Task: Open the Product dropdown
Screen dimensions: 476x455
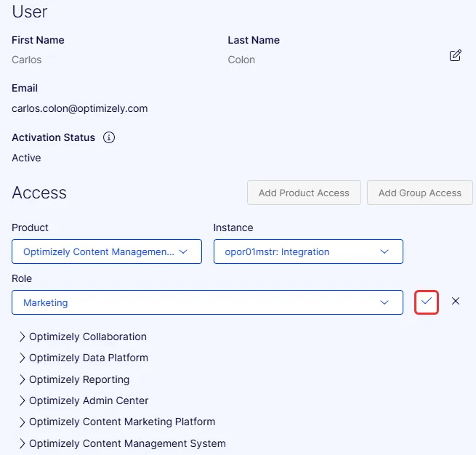Action: [107, 251]
